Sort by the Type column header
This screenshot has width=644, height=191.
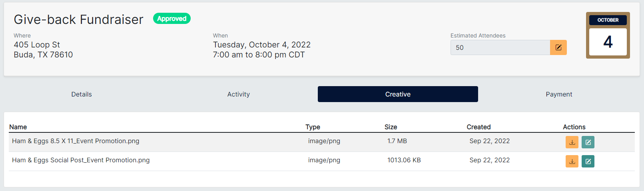coord(313,127)
